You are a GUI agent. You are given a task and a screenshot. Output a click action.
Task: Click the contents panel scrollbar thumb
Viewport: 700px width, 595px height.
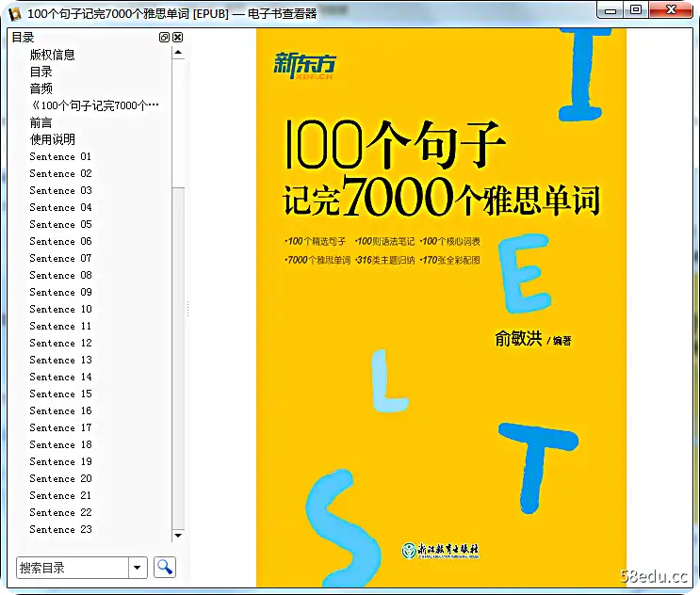[178, 123]
